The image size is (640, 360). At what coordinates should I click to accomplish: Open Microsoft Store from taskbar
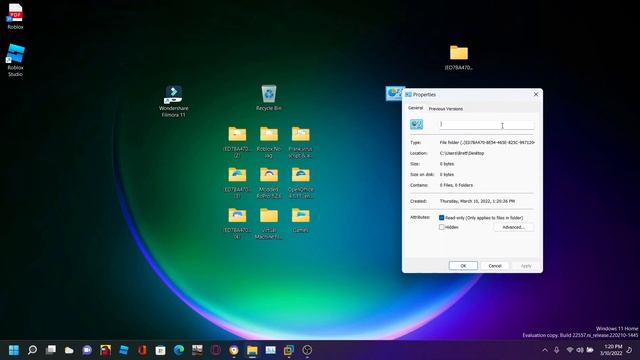tap(160, 350)
